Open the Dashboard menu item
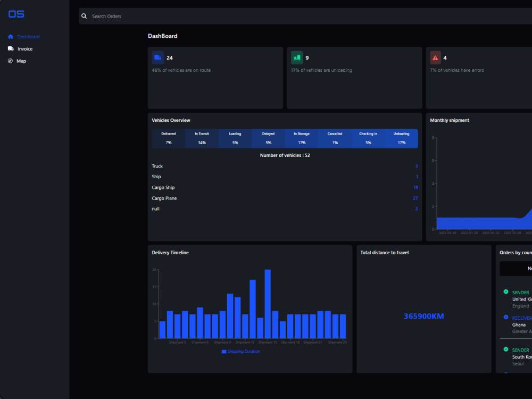 point(29,37)
